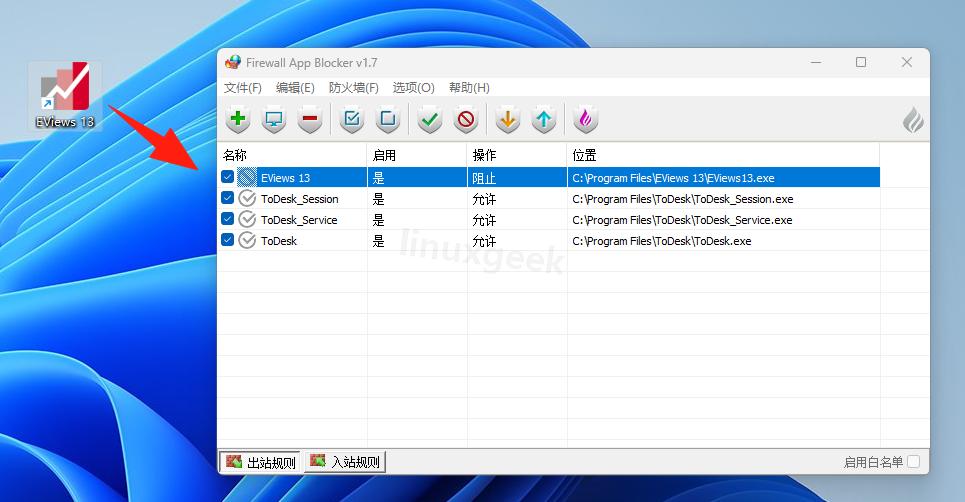Open EViews 13 desktop shortcut icon
Viewport: 965px width, 502px height.
point(65,95)
